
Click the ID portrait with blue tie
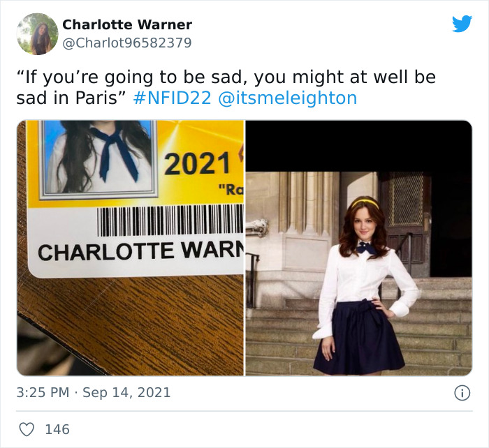tap(98, 158)
